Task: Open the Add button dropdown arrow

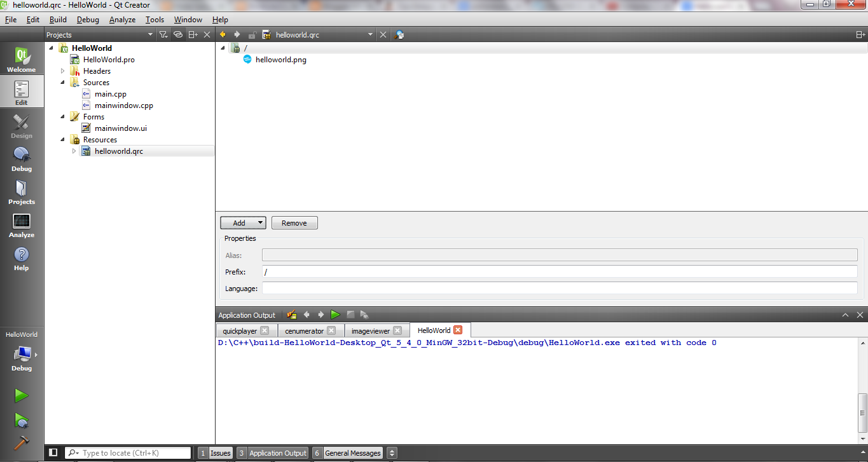Action: click(261, 222)
